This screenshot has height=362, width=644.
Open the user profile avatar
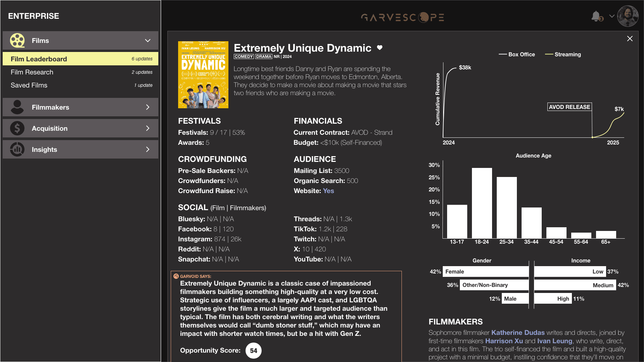pos(628,16)
